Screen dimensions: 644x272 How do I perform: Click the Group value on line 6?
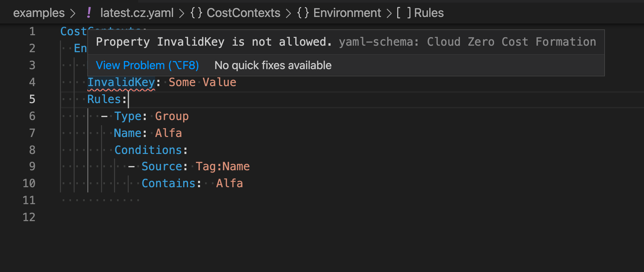pyautogui.click(x=172, y=116)
